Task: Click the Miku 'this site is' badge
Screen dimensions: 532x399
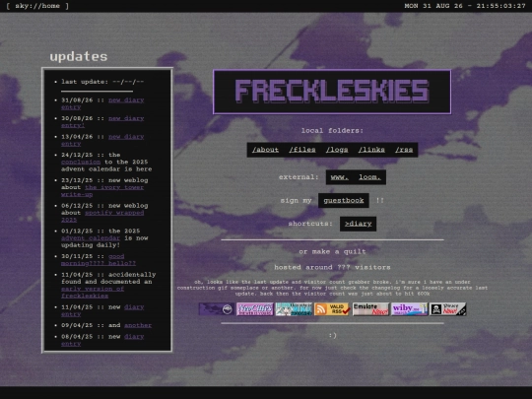Action: click(294, 309)
